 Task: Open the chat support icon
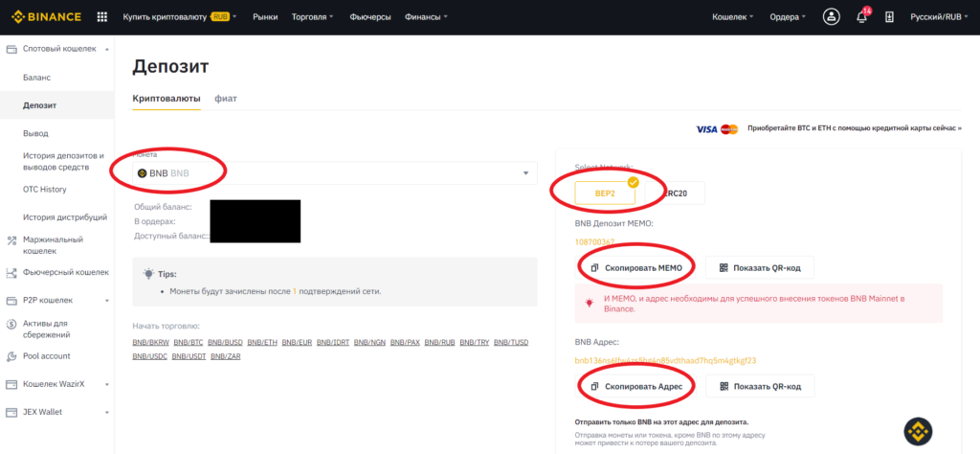click(x=918, y=431)
